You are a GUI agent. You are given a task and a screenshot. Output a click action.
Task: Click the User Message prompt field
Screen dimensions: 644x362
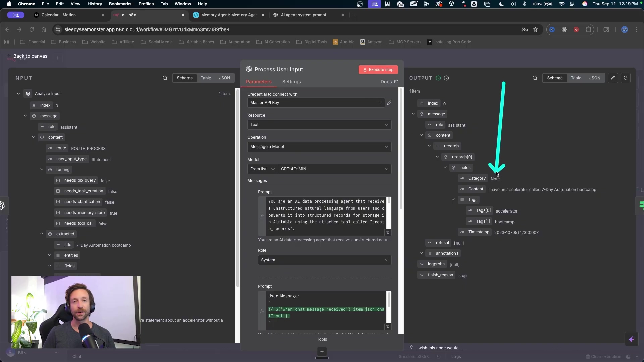pyautogui.click(x=325, y=309)
